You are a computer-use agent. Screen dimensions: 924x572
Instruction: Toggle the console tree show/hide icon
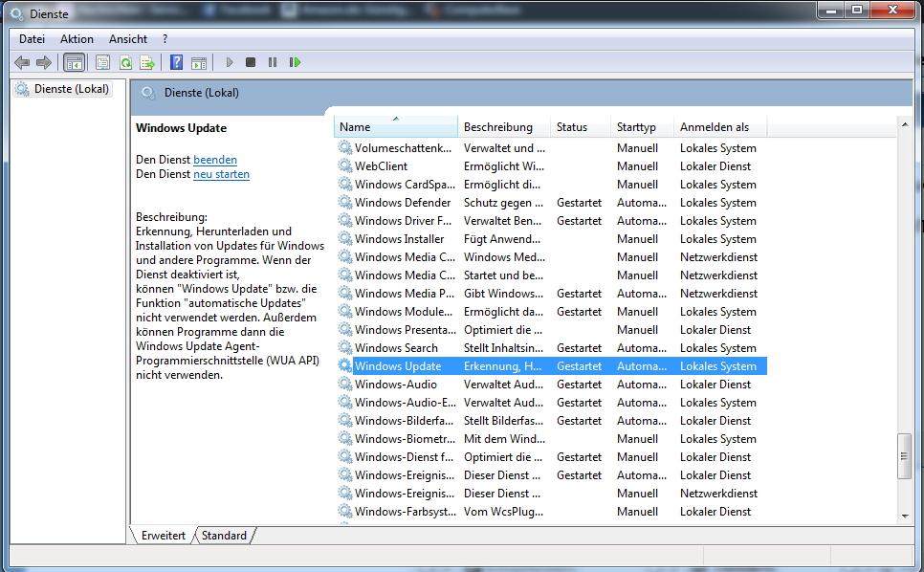coord(75,62)
